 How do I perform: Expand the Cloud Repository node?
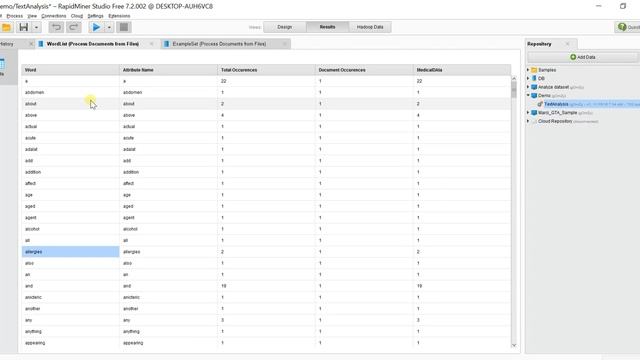click(x=528, y=121)
